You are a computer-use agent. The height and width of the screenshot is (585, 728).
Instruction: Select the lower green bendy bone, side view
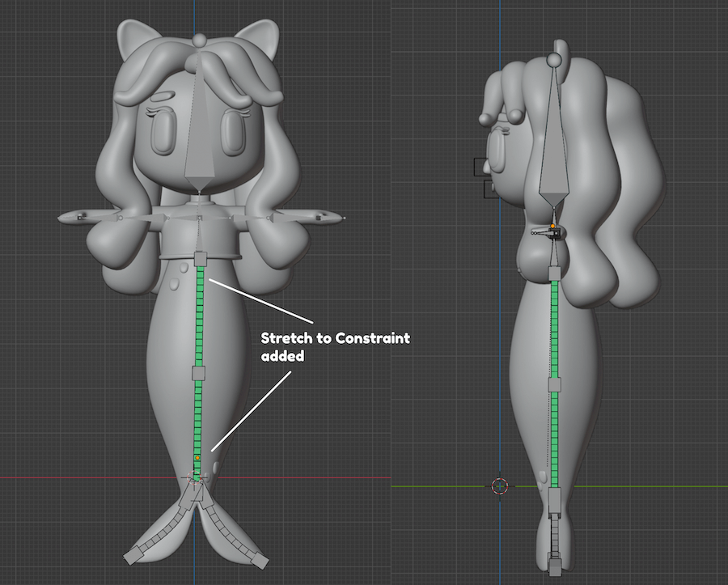pyautogui.click(x=554, y=439)
